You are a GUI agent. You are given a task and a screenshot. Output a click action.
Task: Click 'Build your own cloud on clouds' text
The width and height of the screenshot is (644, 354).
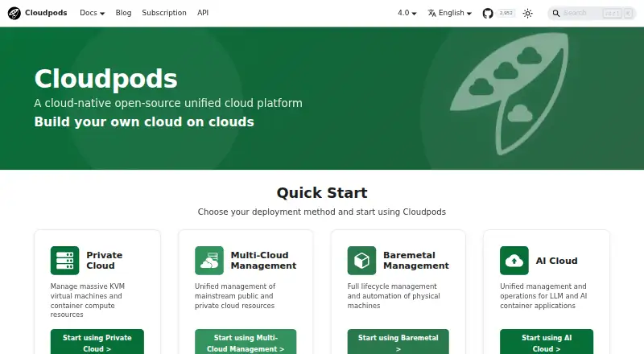pyautogui.click(x=144, y=122)
